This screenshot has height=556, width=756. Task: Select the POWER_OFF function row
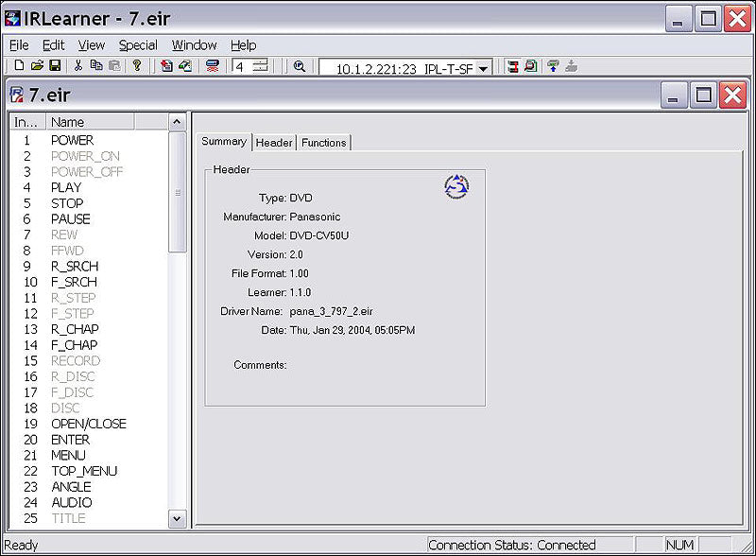tap(89, 172)
